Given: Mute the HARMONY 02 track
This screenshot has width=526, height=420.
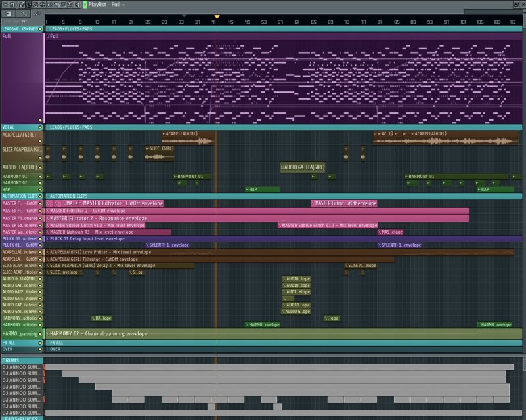Looking at the screenshot, I should pyautogui.click(x=40, y=183).
